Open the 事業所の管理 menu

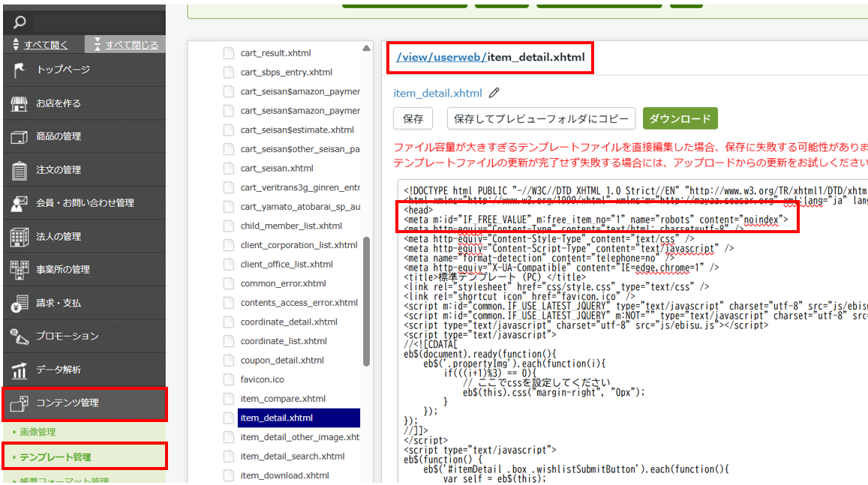84,269
